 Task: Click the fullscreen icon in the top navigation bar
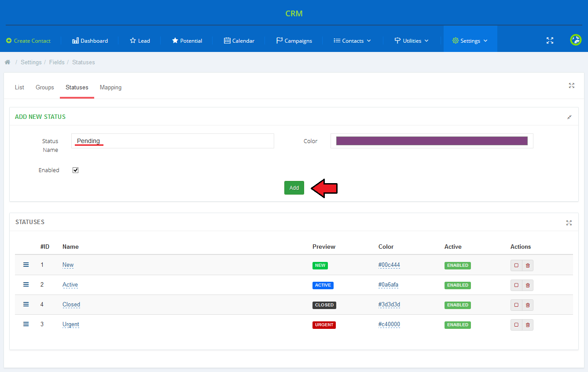[550, 41]
